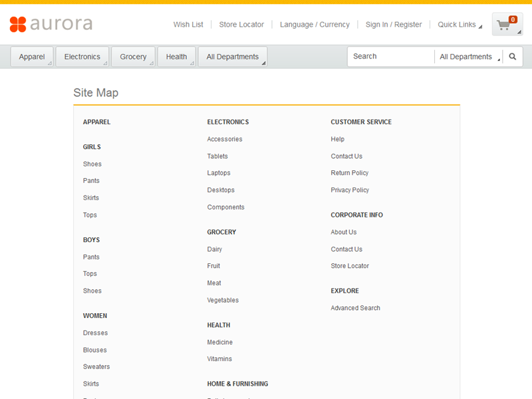Open the Health department menu
The image size is (532, 399).
(176, 57)
